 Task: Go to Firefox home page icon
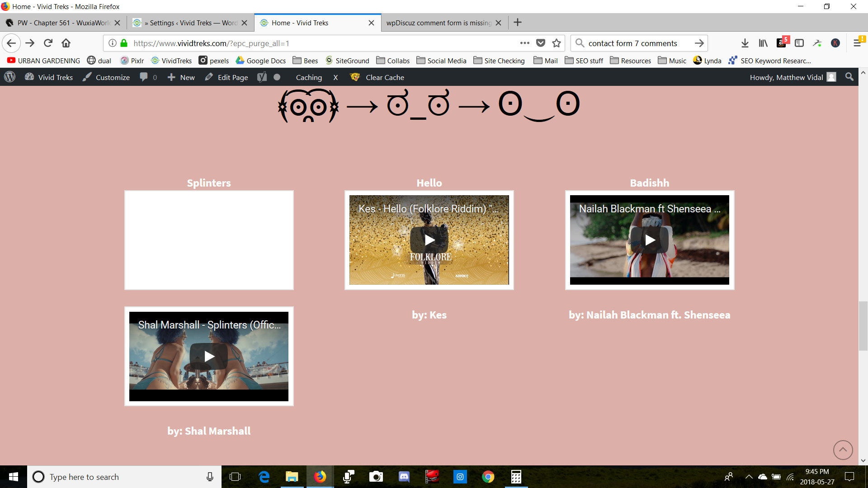click(x=66, y=43)
